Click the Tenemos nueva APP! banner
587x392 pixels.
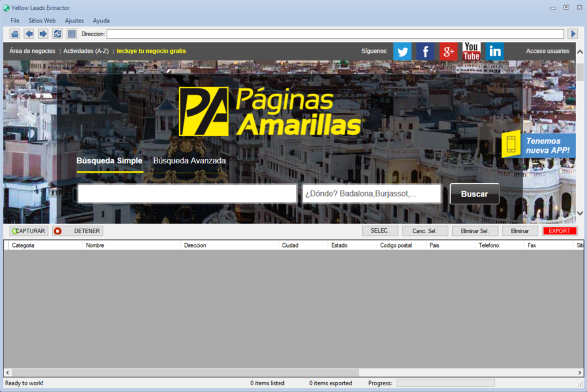547,146
